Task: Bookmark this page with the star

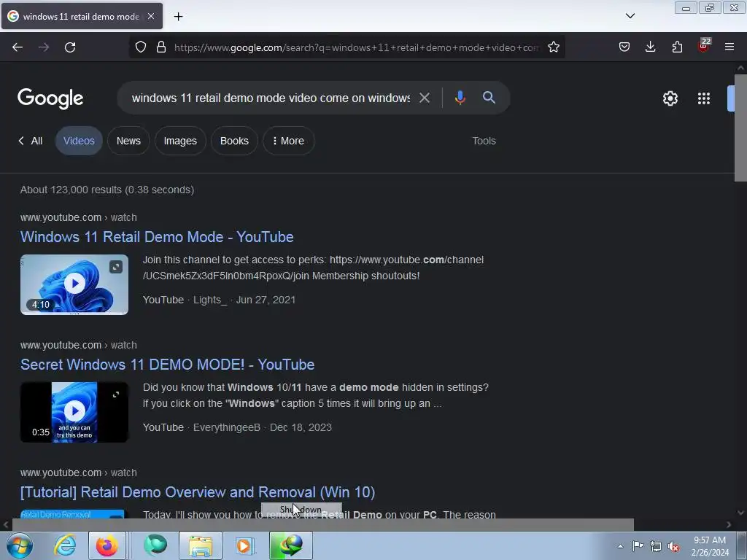Action: click(x=553, y=47)
